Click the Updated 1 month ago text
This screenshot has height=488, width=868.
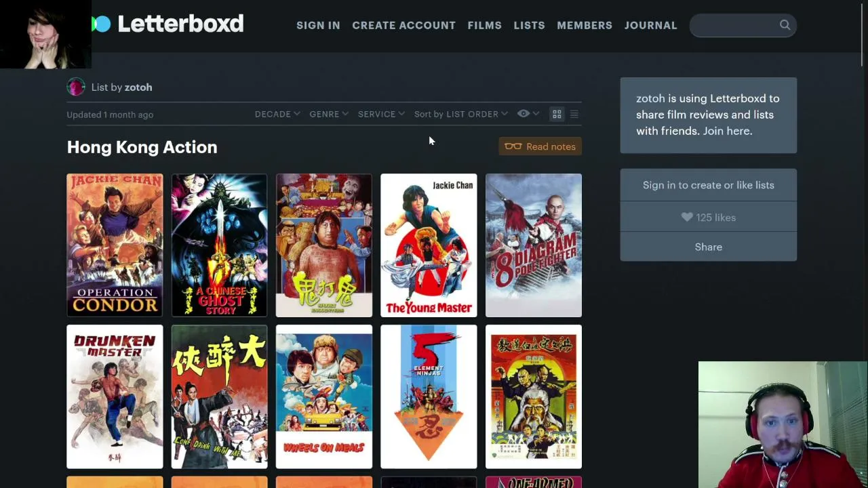click(110, 115)
